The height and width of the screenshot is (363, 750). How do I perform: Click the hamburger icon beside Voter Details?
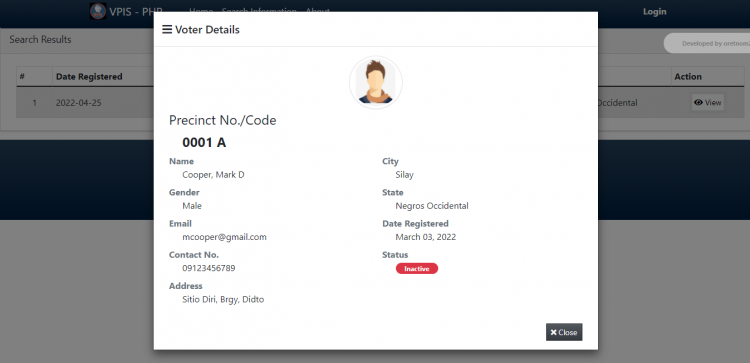pyautogui.click(x=167, y=30)
